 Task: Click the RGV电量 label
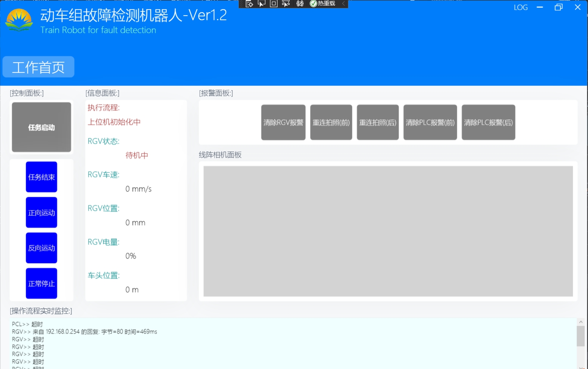(x=104, y=242)
